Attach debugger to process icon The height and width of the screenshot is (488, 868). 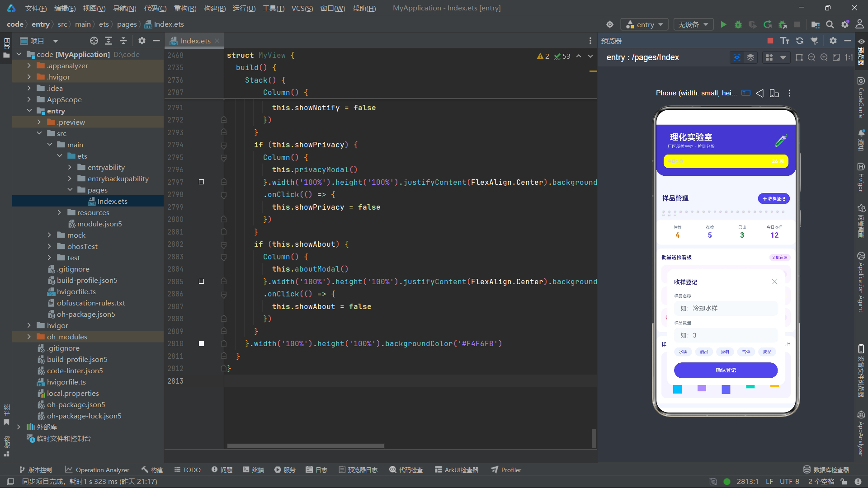783,24
